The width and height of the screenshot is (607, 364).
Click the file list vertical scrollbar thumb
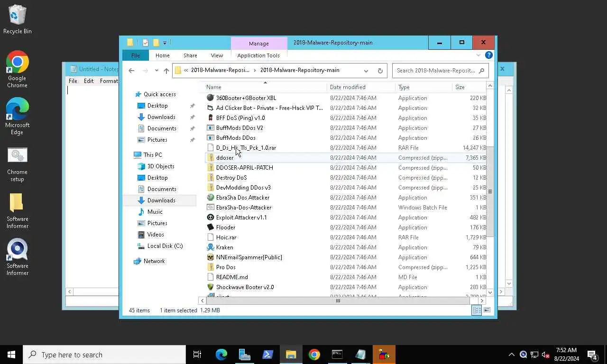point(490,191)
